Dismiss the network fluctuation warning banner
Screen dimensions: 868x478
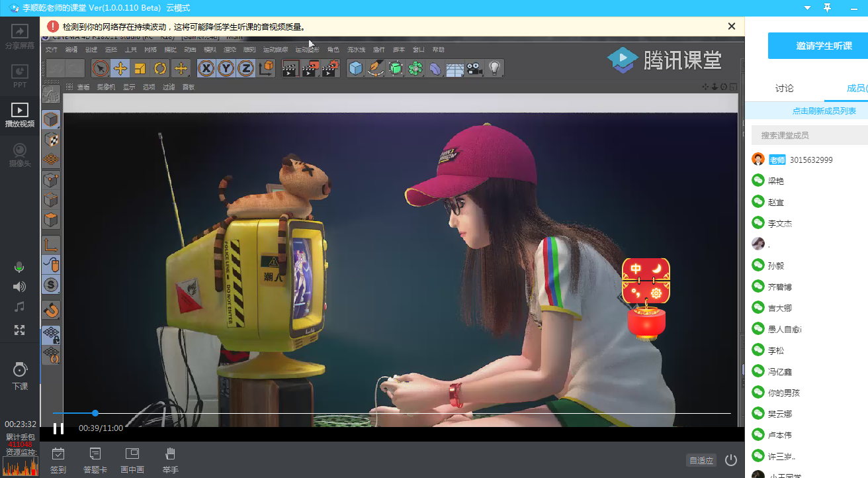(x=731, y=26)
